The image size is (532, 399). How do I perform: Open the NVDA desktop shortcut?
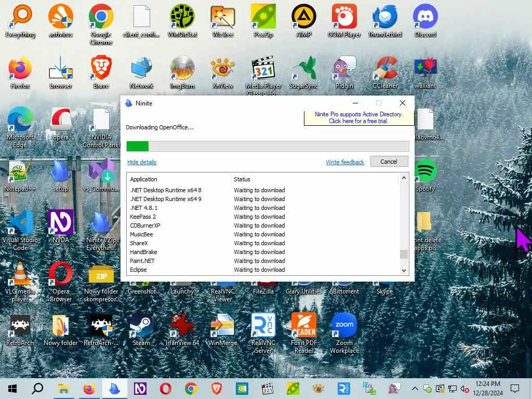pos(60,227)
